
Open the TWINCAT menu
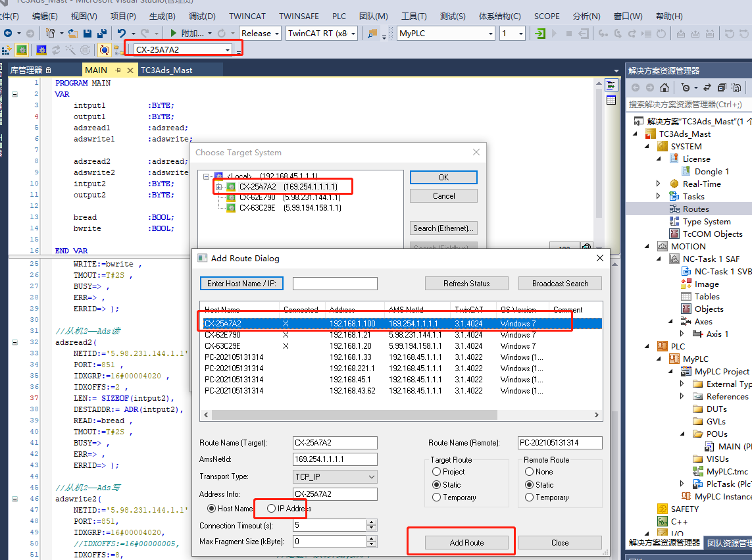pos(247,16)
